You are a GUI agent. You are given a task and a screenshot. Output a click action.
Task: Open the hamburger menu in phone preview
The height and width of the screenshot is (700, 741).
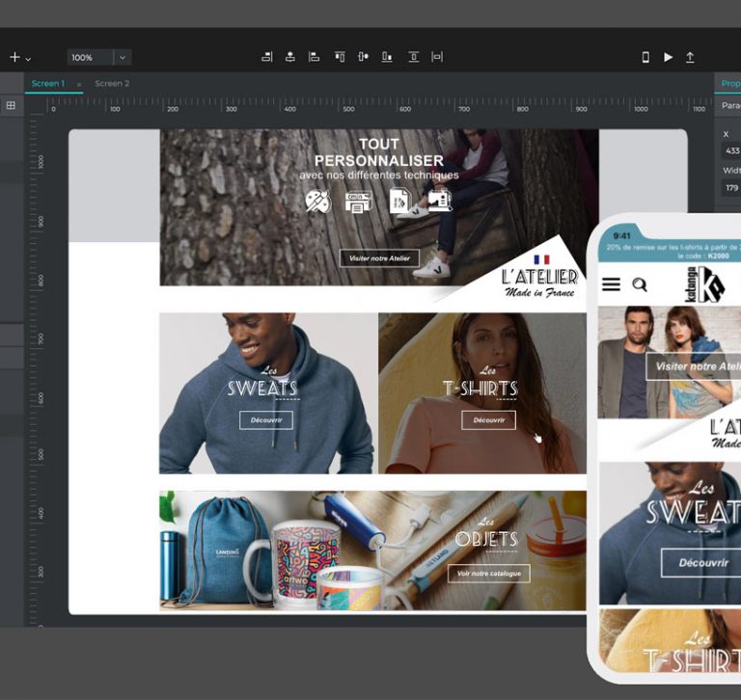coord(611,284)
